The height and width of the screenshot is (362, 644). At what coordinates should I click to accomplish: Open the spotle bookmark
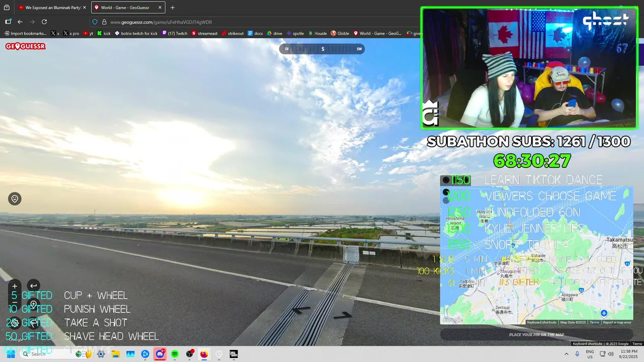coord(295,34)
